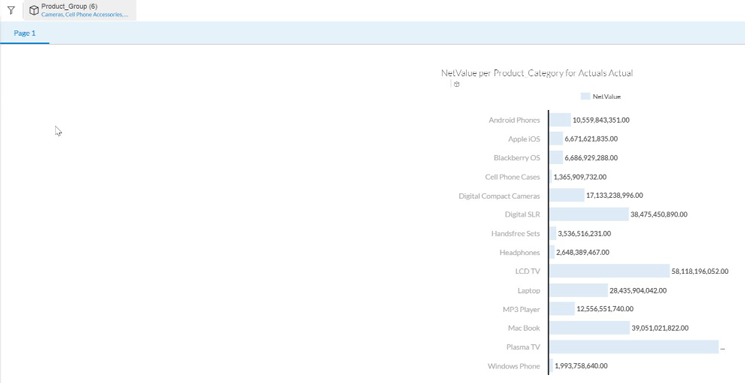Click the Laptop bar in chart
This screenshot has width=745, height=383.
point(579,290)
